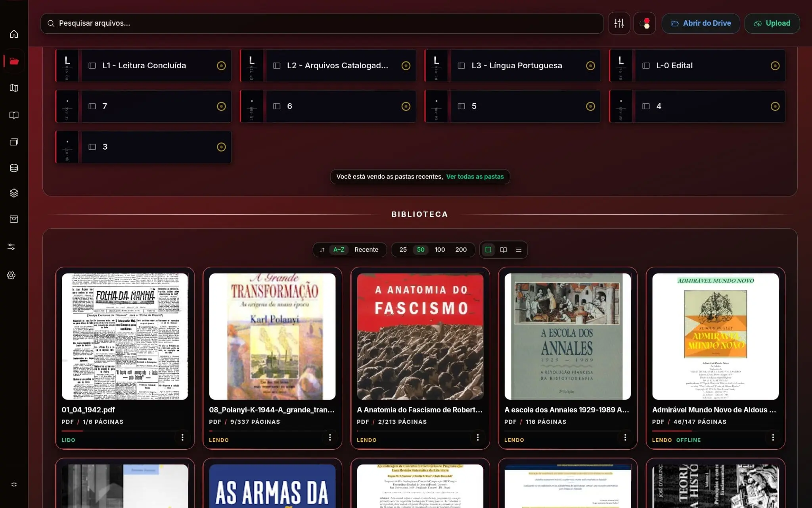Open options menu for A Anatomia do Fascismo
The width and height of the screenshot is (812, 508).
pyautogui.click(x=478, y=437)
